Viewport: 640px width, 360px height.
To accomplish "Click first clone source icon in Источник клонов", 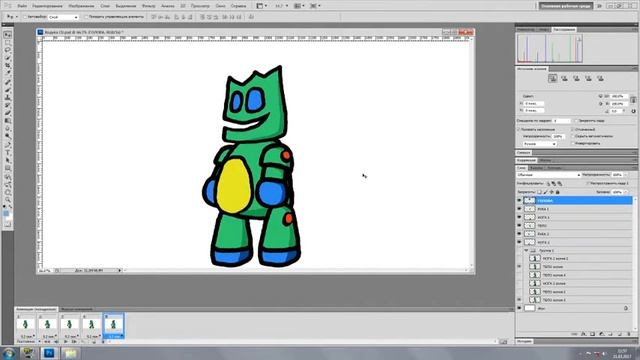I will [552, 78].
